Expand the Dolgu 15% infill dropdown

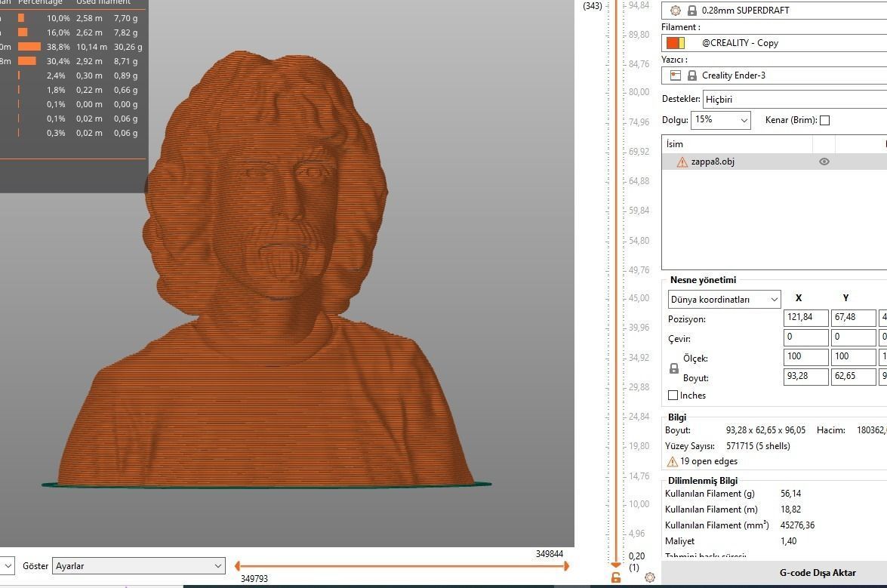click(x=721, y=120)
